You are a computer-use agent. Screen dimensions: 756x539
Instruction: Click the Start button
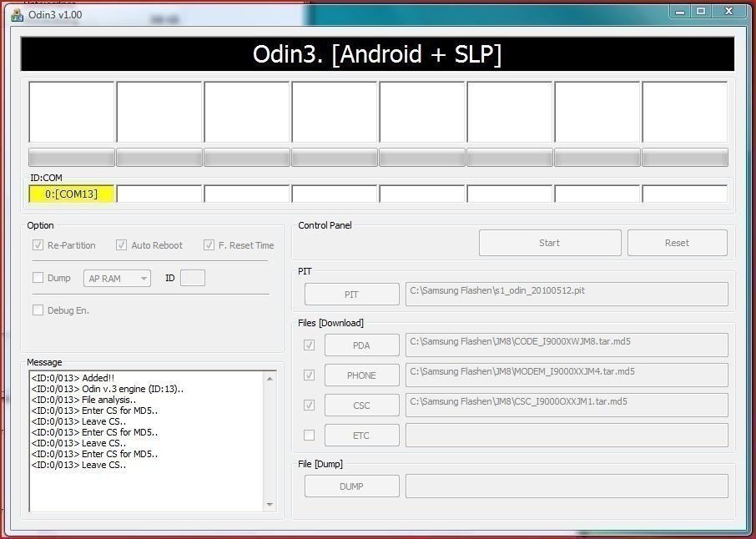(x=550, y=243)
